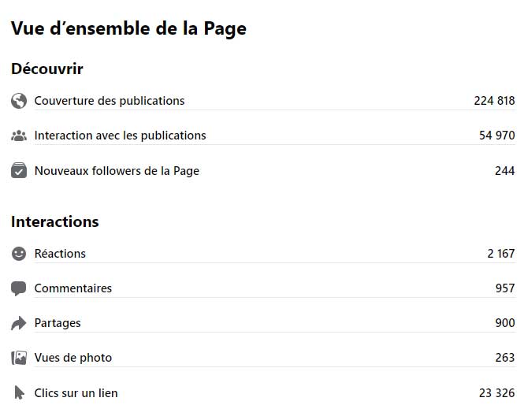
Task: Click the globe icon beside Couverture des publications
Action: tap(19, 101)
